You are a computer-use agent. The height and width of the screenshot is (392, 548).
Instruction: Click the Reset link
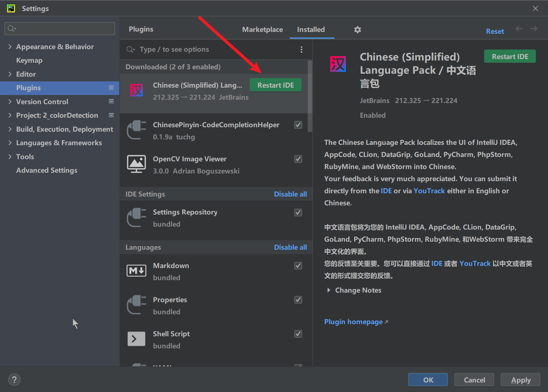pos(495,31)
